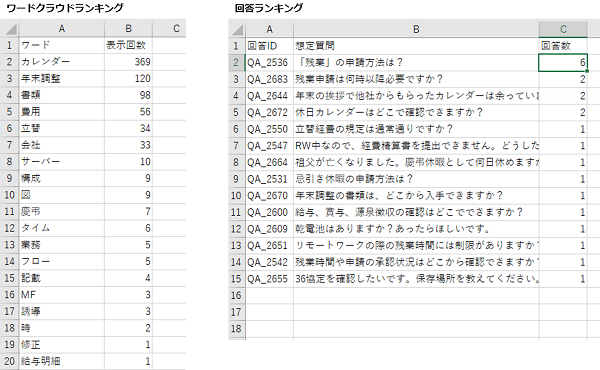Select the QA_2550 cell
This screenshot has width=600, height=370.
pos(269,129)
